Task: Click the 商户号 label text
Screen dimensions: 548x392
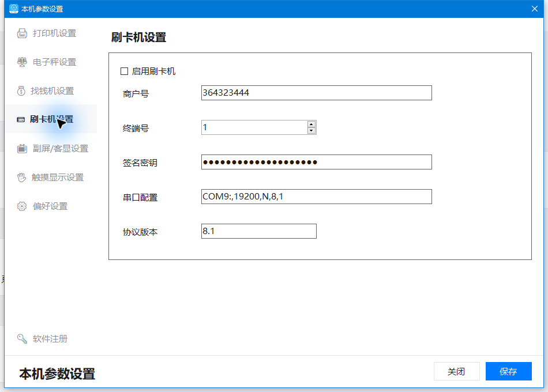Action: pos(136,93)
